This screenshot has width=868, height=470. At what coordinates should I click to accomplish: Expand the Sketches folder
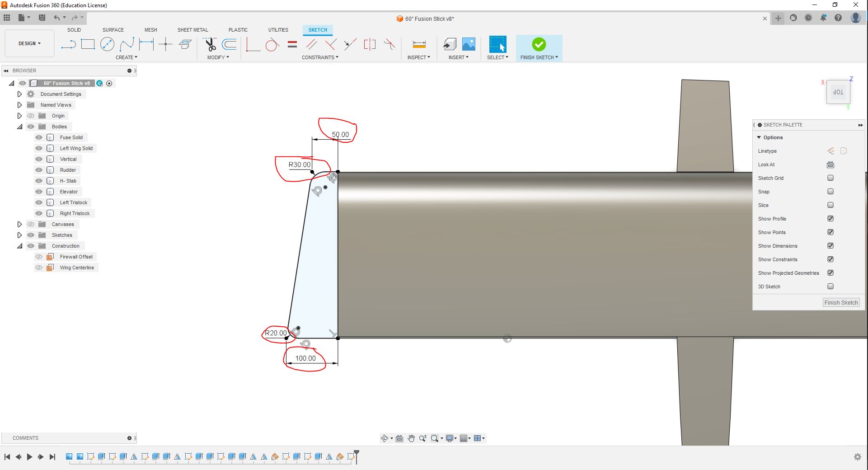19,235
